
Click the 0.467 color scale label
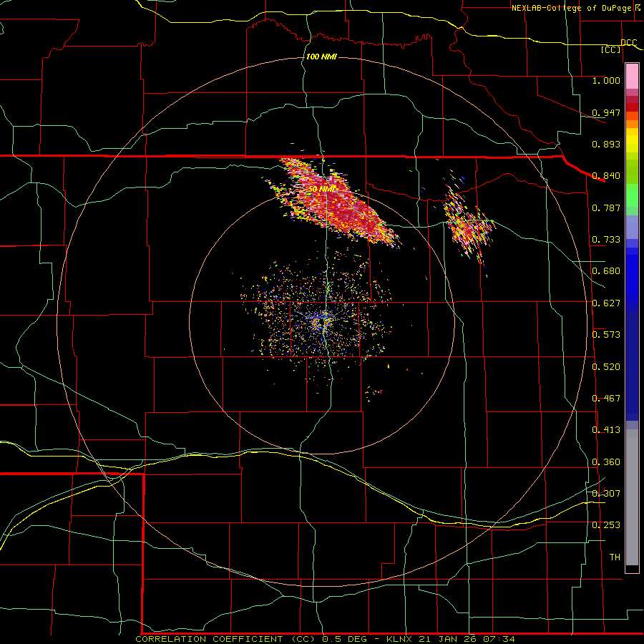606,399
